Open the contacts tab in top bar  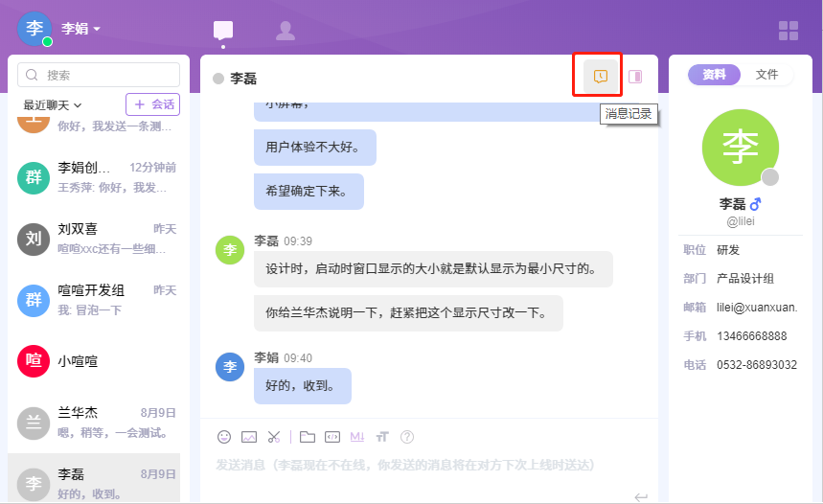click(x=285, y=31)
